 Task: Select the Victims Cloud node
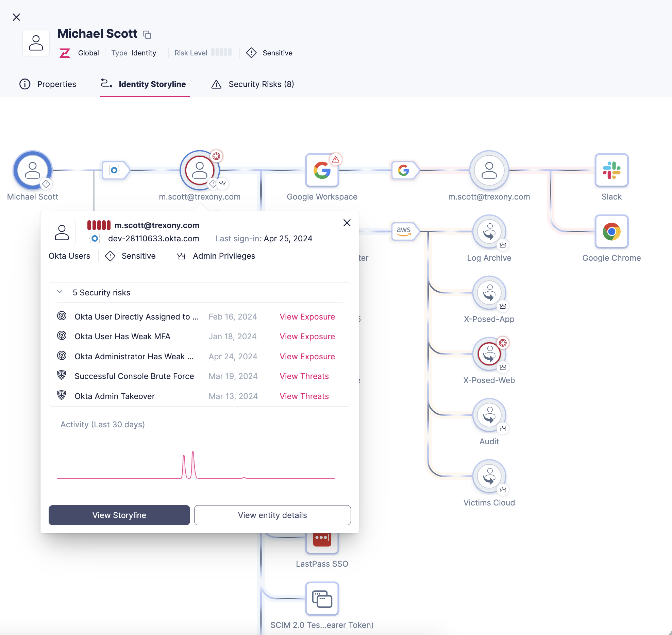[x=489, y=476]
